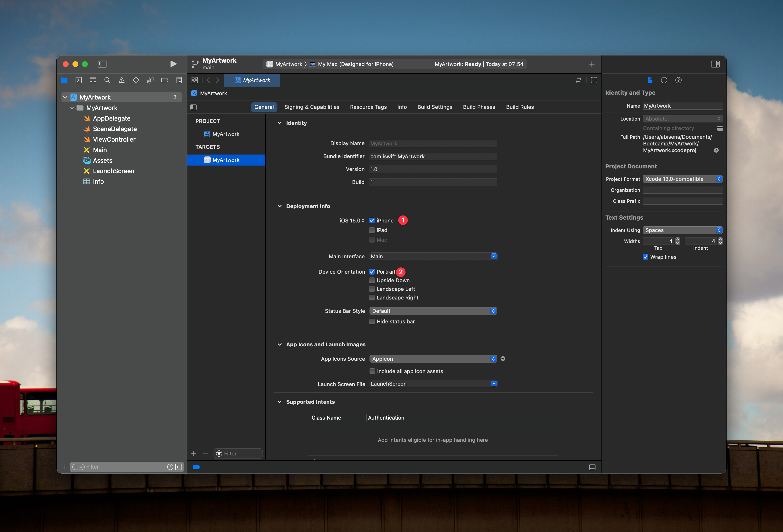Open the Source Control navigator
783x532 pixels.
pos(78,80)
